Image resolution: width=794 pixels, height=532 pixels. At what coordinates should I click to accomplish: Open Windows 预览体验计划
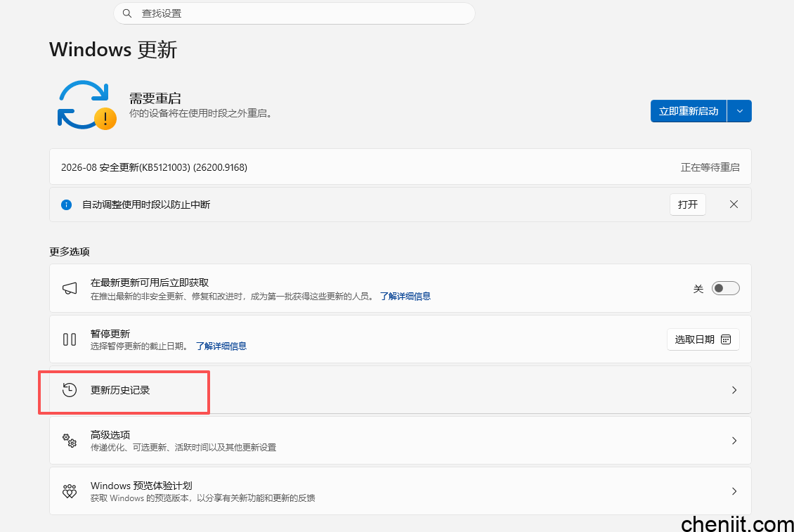click(x=400, y=491)
